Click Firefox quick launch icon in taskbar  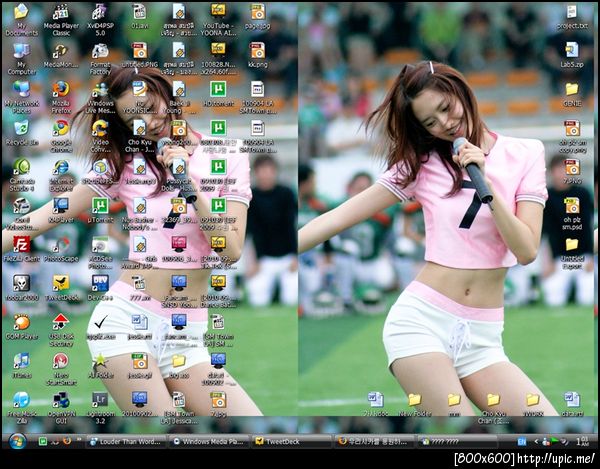point(67,441)
